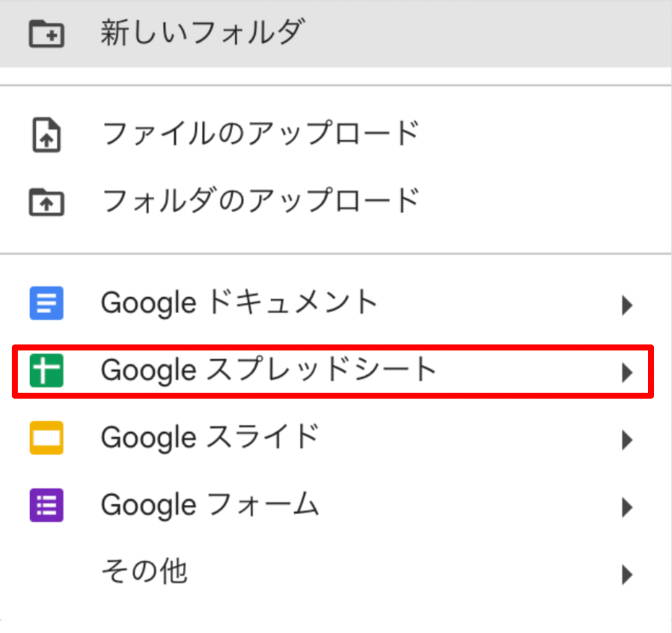
Task: Expand the その他 submenu arrow
Action: tap(627, 574)
